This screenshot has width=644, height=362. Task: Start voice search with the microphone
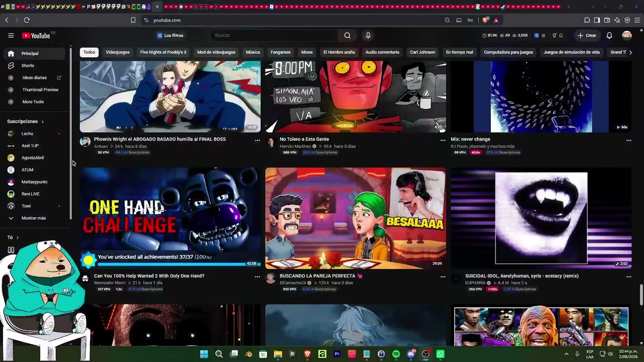coord(368,35)
